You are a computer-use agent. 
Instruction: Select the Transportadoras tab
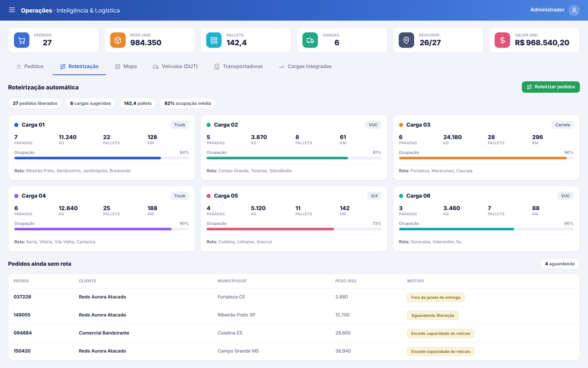(239, 67)
